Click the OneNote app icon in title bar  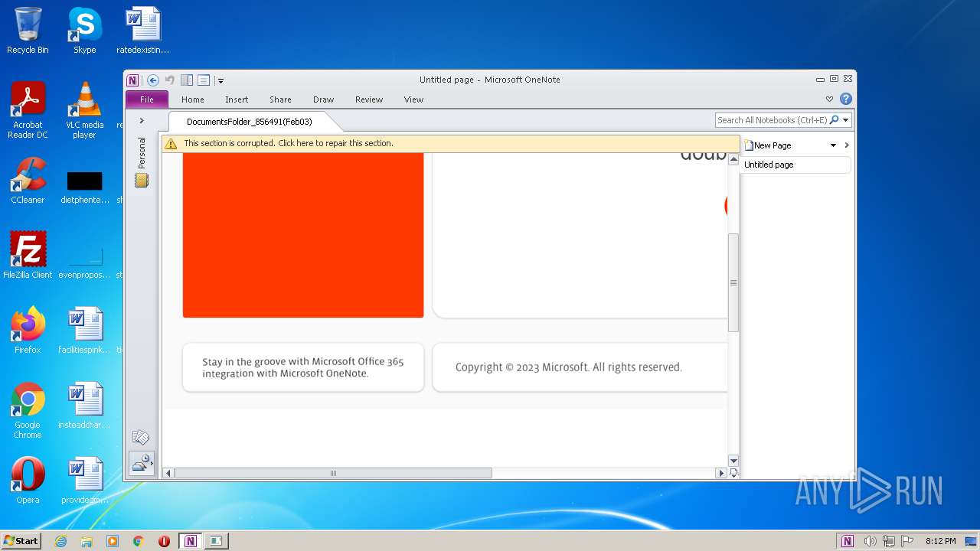(132, 80)
